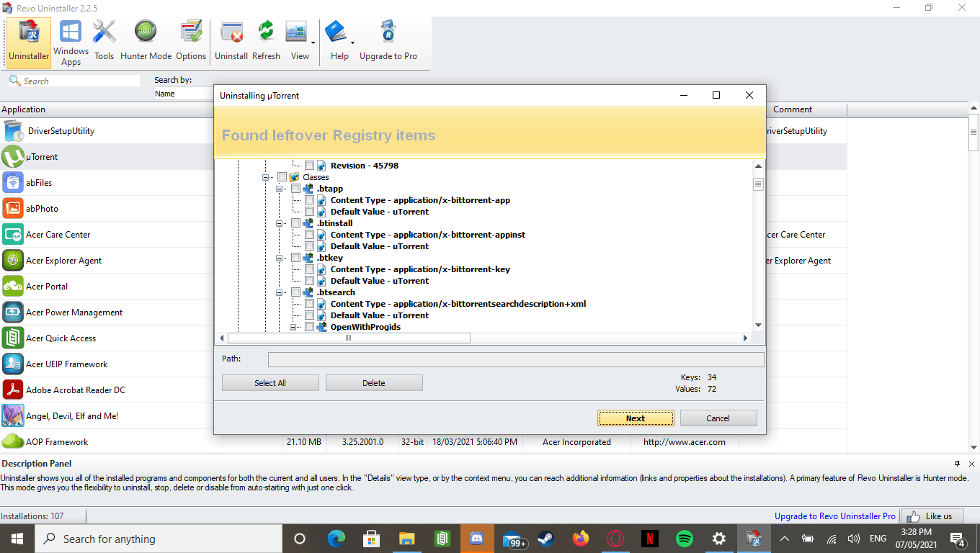Select the µTorrent application icon

[13, 157]
